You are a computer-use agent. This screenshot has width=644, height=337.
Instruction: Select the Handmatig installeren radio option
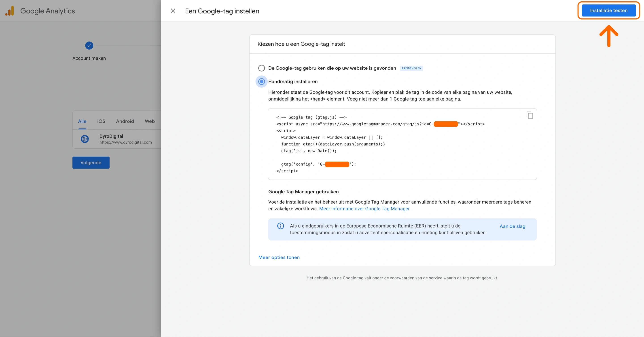261,81
